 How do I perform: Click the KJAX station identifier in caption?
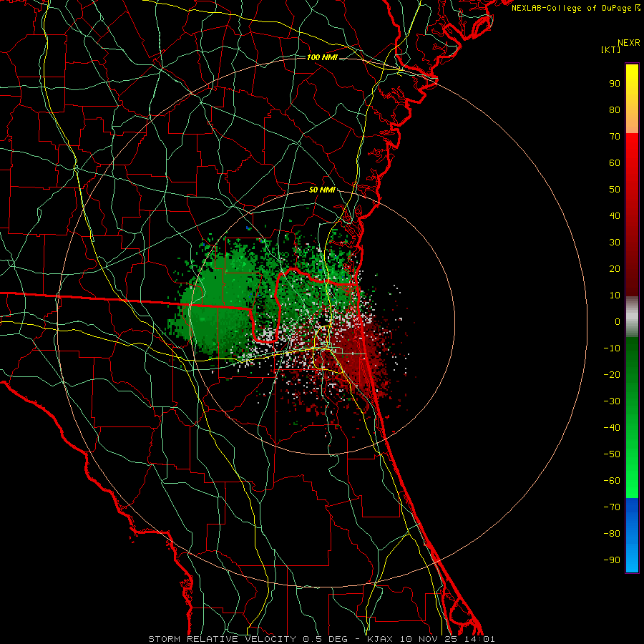tap(379, 639)
